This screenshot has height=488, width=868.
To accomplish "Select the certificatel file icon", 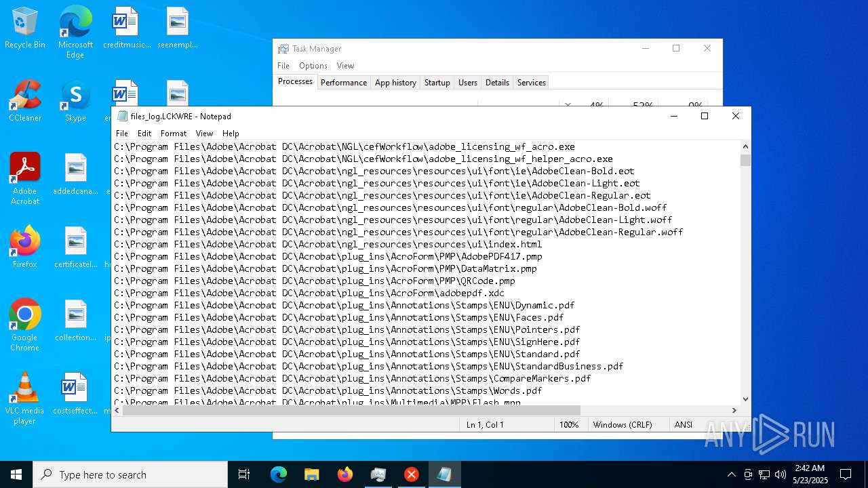I will [75, 248].
